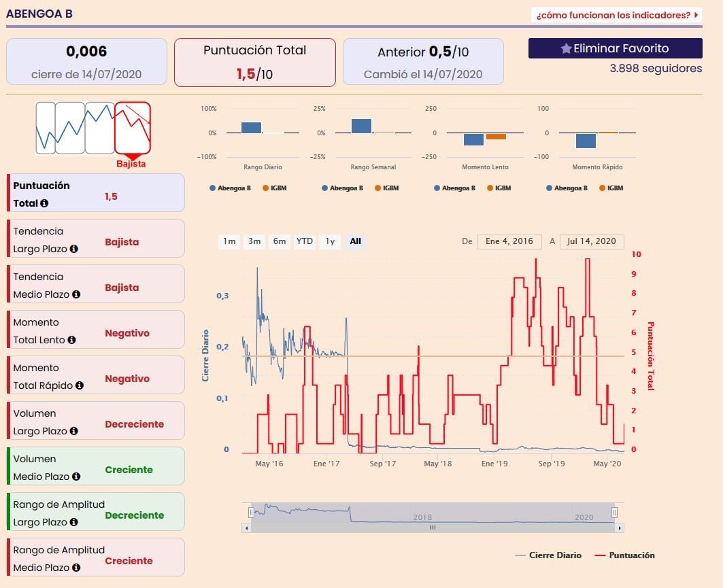723x588 pixels.
Task: Click the Bajista value of Tendencia Medio Plazo
Action: tap(122, 288)
